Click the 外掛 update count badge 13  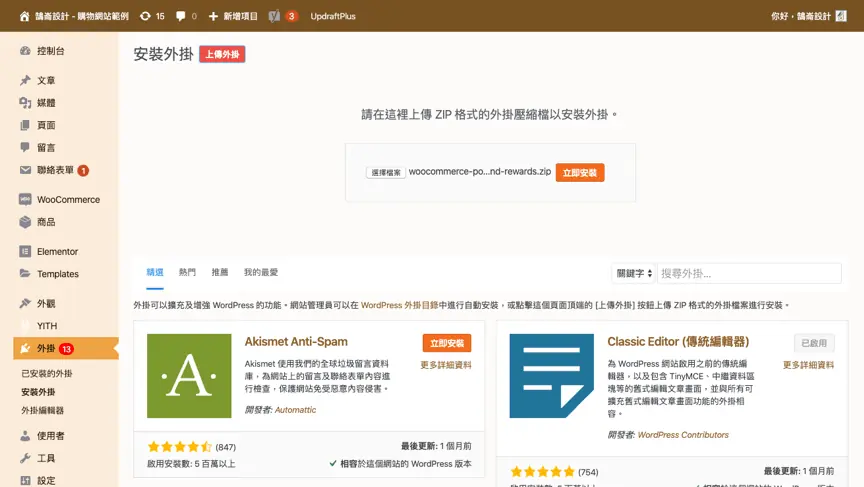[66, 349]
